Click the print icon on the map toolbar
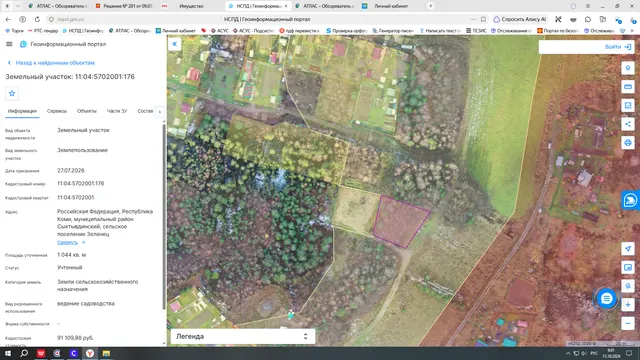 [x=628, y=143]
